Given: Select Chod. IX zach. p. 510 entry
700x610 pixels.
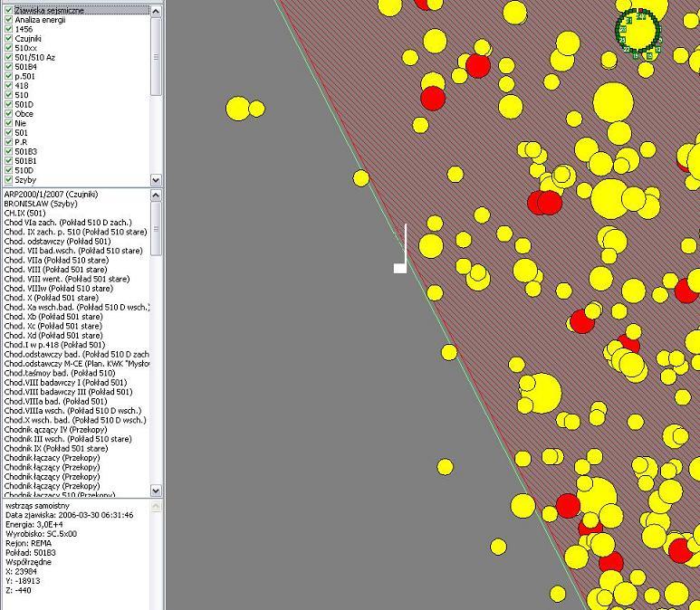Looking at the screenshot, I should pyautogui.click(x=75, y=232).
